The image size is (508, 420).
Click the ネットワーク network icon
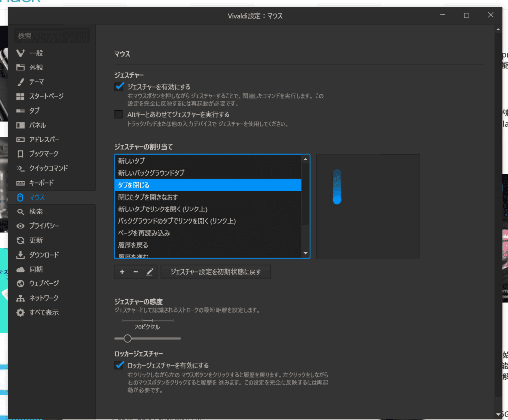[x=20, y=298]
